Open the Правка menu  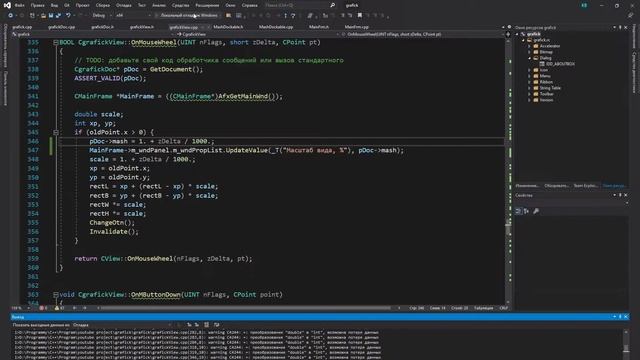coord(37,5)
